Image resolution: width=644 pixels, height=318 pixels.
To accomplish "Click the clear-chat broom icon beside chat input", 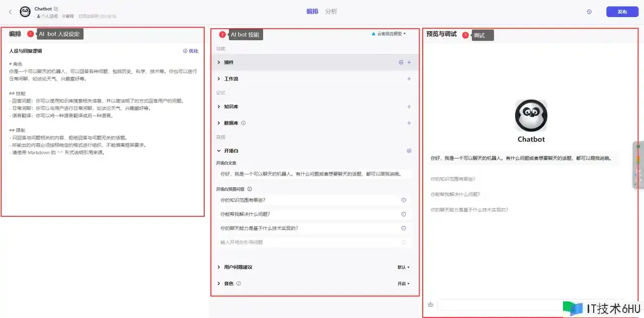I will [431, 304].
